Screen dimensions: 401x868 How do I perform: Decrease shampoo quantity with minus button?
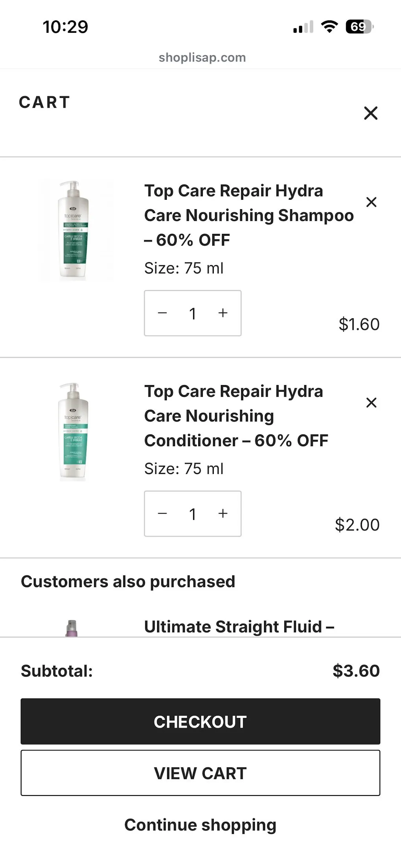click(163, 313)
